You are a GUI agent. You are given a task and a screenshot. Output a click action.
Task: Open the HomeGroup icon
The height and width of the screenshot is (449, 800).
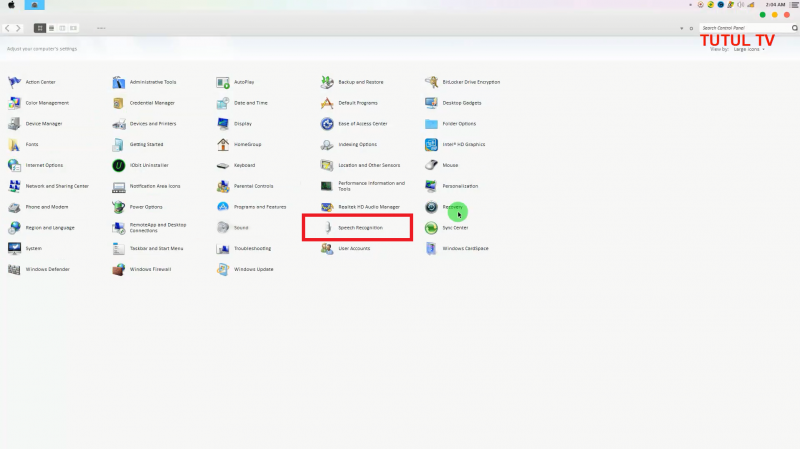(223, 144)
